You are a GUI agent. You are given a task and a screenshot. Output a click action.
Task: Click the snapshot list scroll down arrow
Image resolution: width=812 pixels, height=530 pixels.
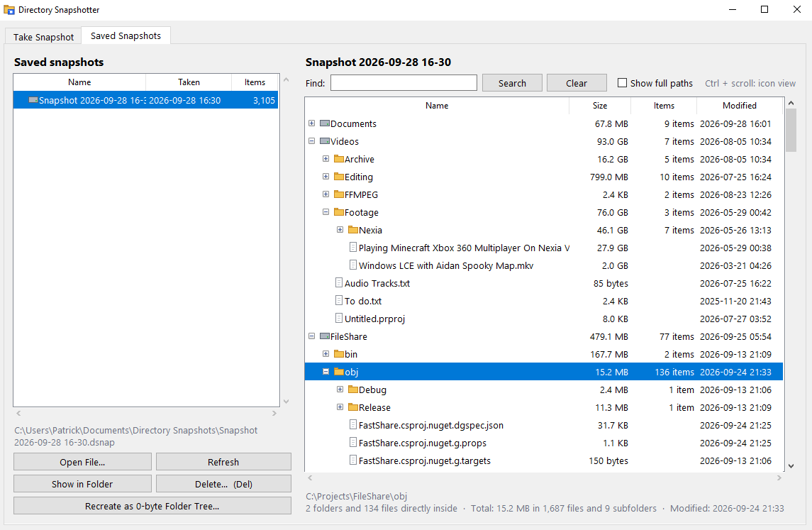pyautogui.click(x=286, y=402)
